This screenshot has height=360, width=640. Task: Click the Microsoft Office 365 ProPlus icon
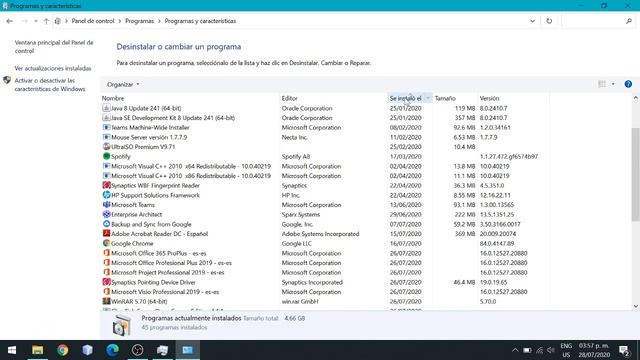tap(106, 253)
